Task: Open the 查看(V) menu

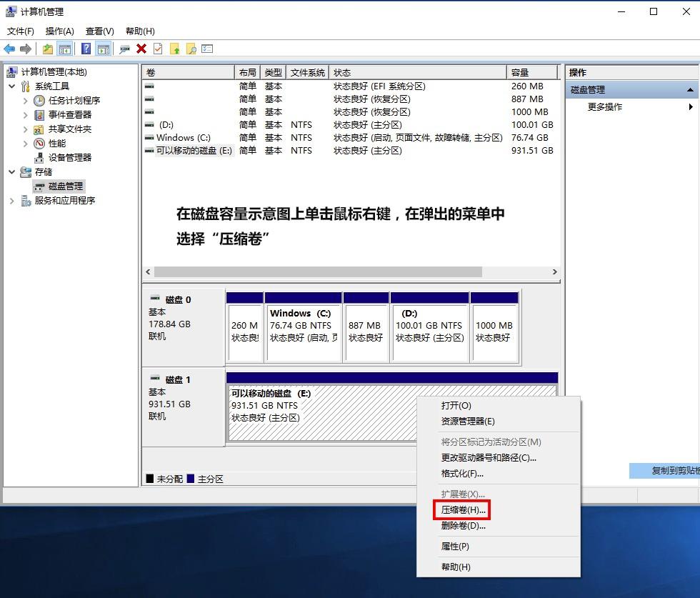Action: tap(99, 31)
